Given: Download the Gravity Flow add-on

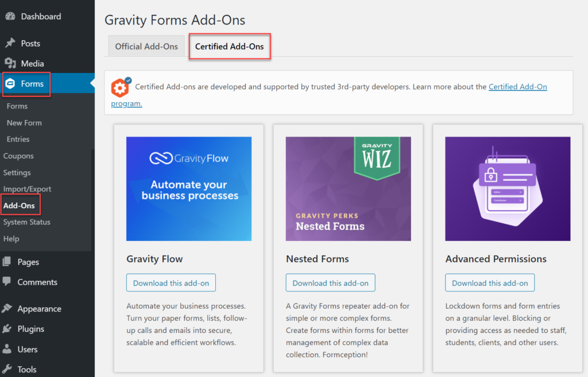Looking at the screenshot, I should coord(171,282).
